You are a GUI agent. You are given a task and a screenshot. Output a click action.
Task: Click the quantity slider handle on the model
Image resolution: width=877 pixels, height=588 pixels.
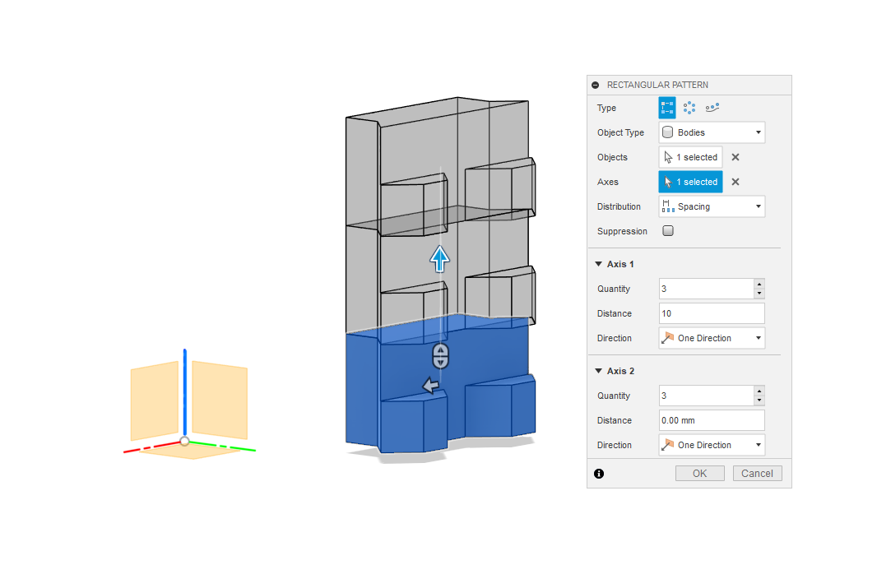[441, 356]
